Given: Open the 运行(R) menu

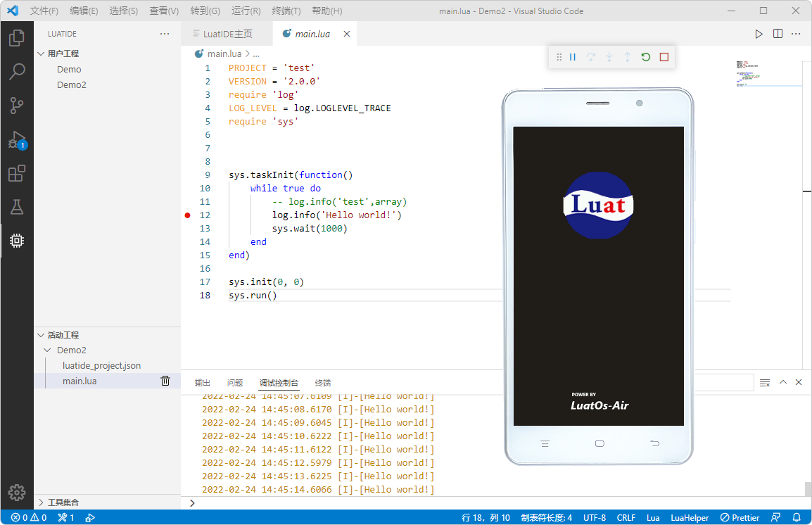Looking at the screenshot, I should (x=246, y=11).
